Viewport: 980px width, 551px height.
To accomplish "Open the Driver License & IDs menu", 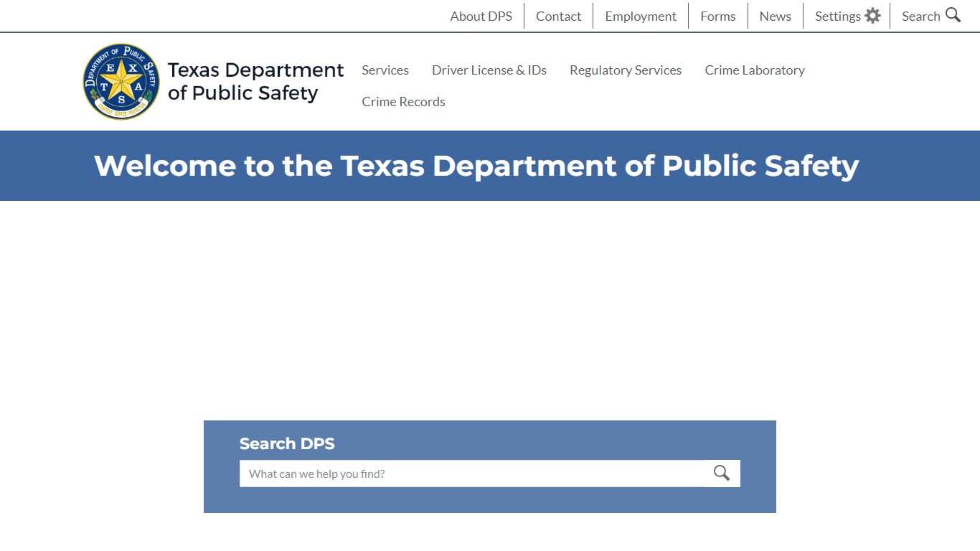I will (x=489, y=70).
